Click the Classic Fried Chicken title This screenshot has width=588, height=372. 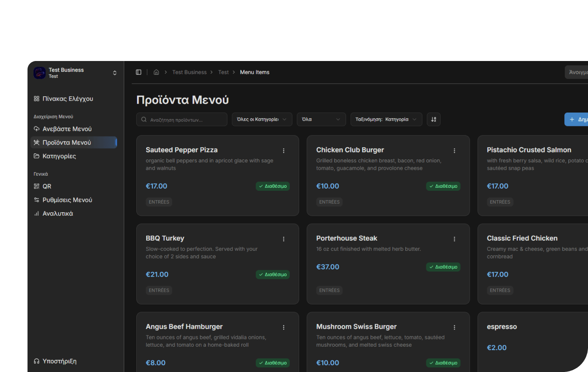pyautogui.click(x=522, y=238)
